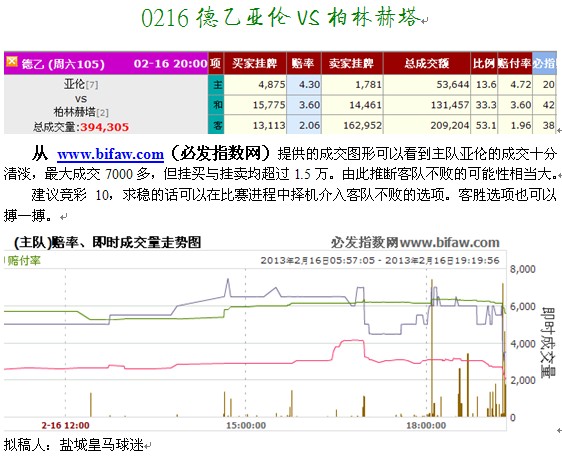
Task: Click the red total volume 394,305
Action: [104, 127]
